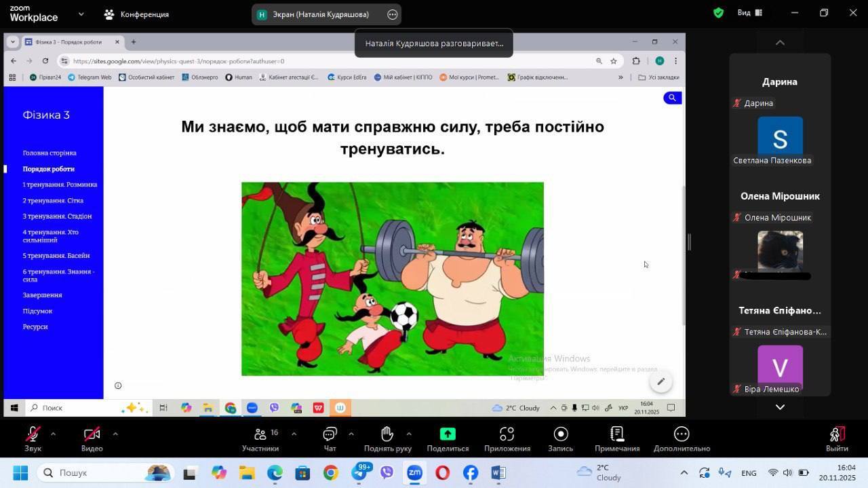Viewport: 868px width, 488px height.
Task: Click the green Share screen icon
Action: [x=448, y=434]
